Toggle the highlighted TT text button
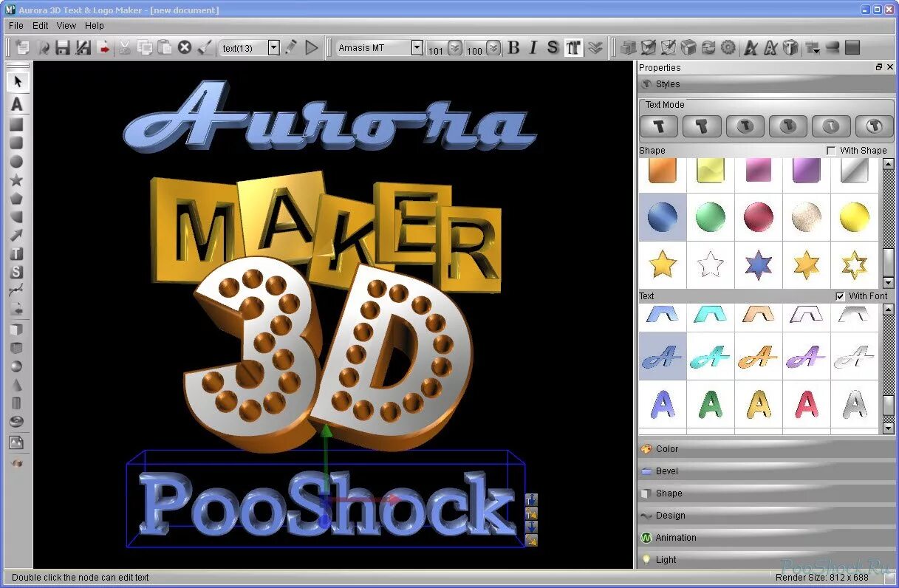899x588 pixels. 573,48
